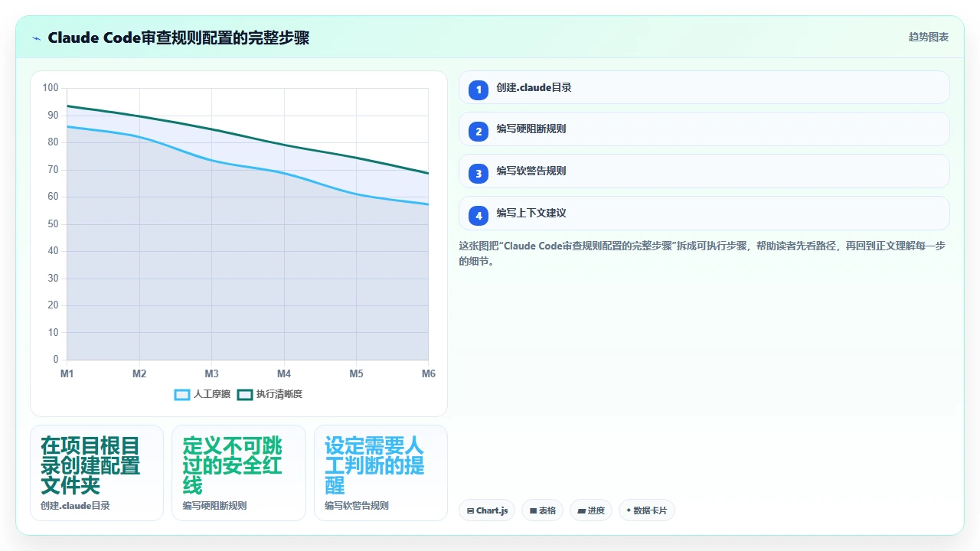Click the 0 y-axis value

(x=56, y=360)
